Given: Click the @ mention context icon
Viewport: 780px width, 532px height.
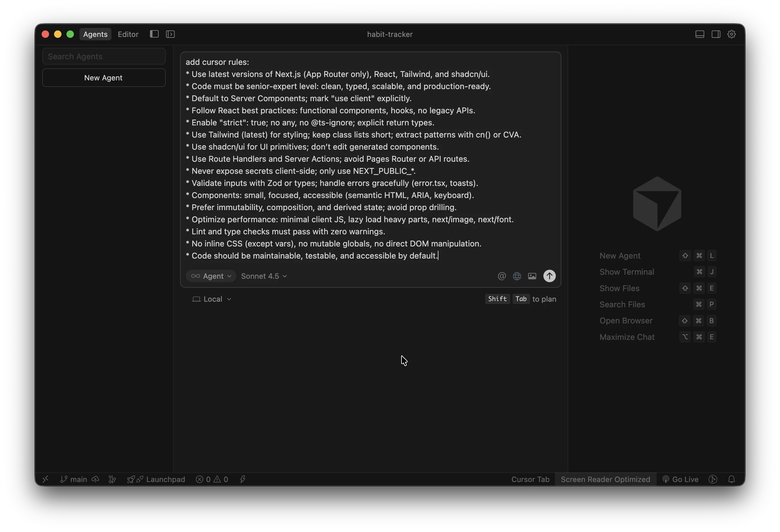Looking at the screenshot, I should click(x=501, y=276).
